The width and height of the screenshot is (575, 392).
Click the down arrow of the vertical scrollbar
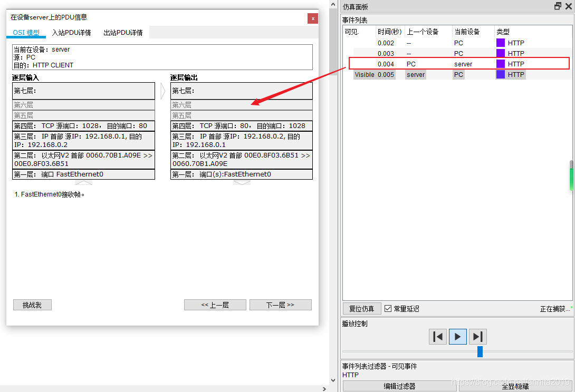click(x=333, y=380)
